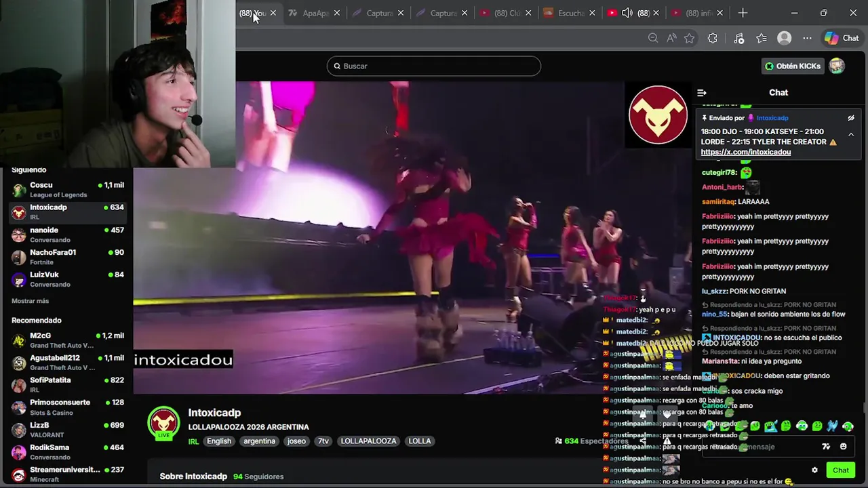Open Copilot Chat in browser toolbar
The height and width of the screenshot is (488, 868).
point(842,39)
